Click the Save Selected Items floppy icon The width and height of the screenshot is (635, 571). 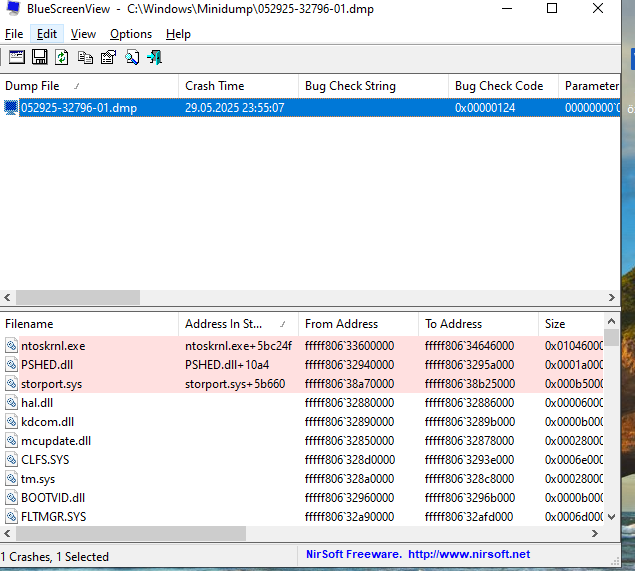click(40, 57)
